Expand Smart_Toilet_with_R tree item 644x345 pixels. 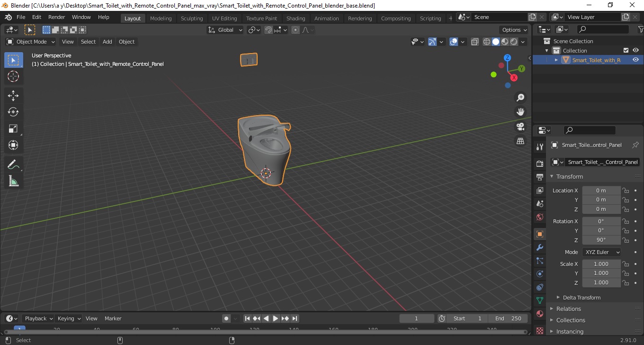coord(556,60)
